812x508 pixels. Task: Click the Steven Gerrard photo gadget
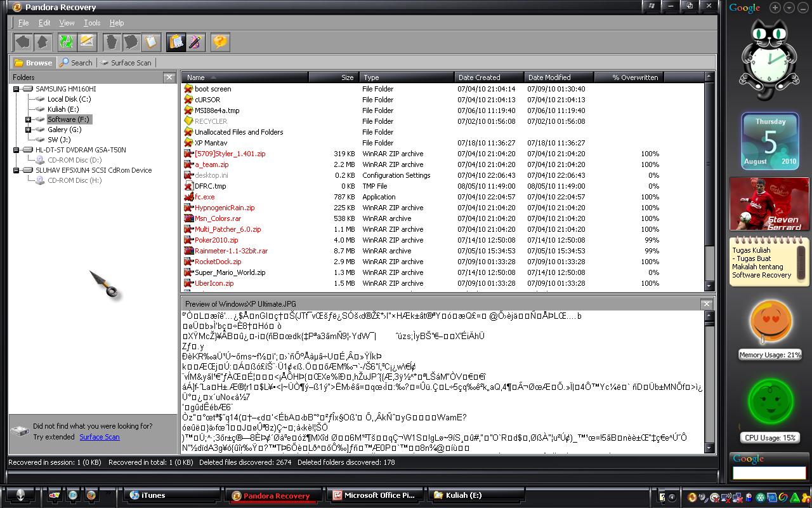coord(769,203)
